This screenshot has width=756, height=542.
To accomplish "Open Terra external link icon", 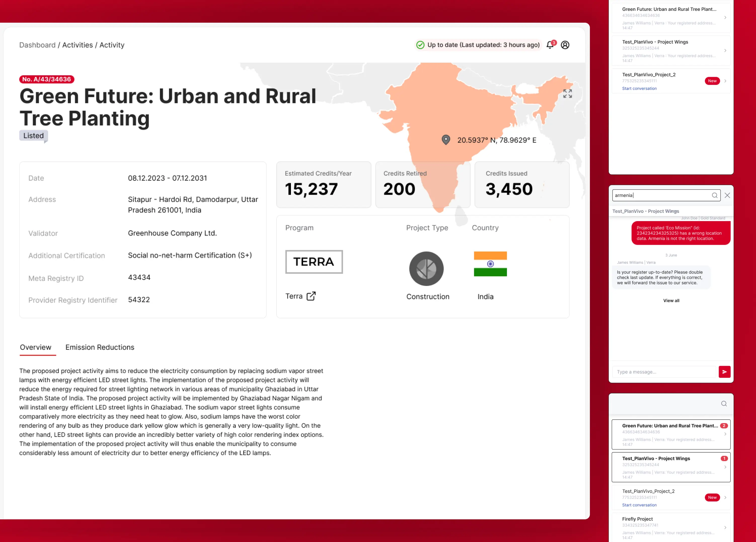I will pos(311,296).
